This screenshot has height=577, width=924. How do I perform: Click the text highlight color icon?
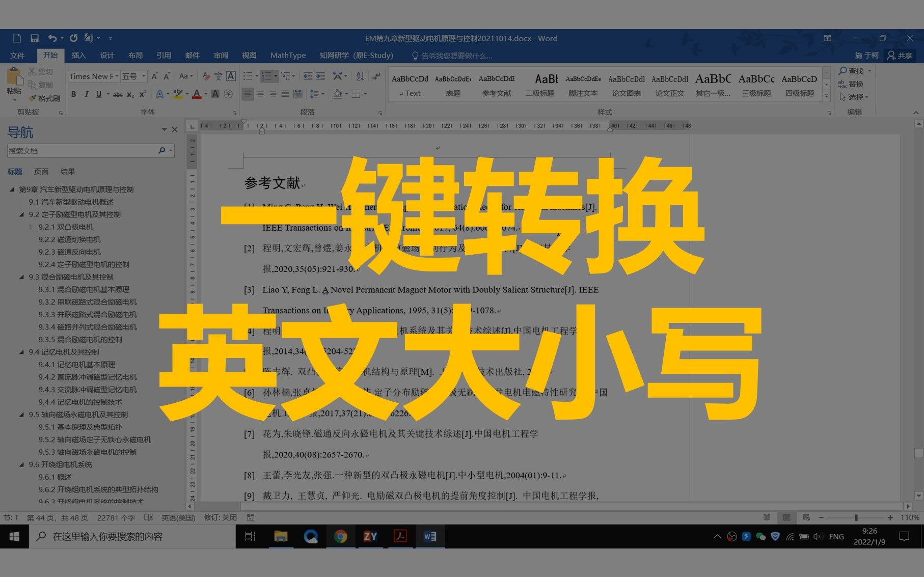[177, 94]
